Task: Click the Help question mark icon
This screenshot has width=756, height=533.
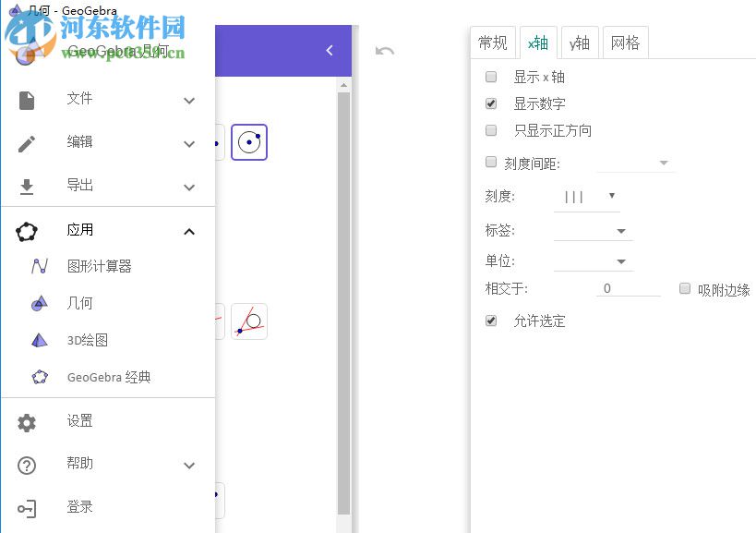Action: coord(27,466)
